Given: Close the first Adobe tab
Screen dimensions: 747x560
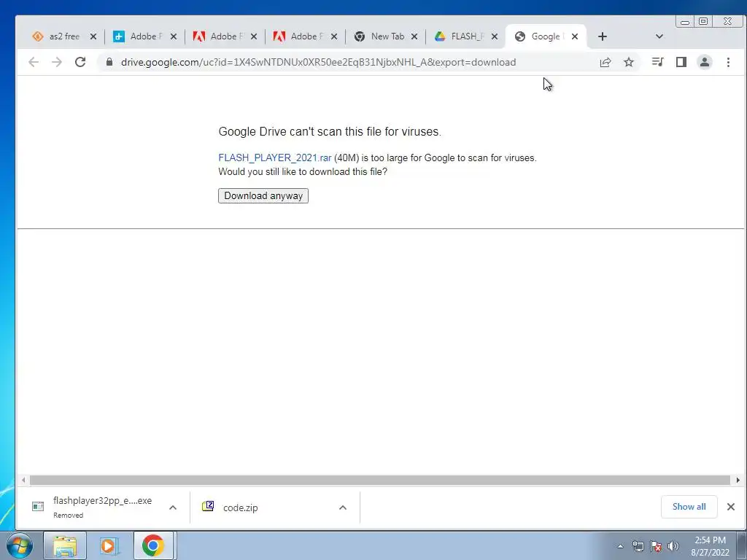Looking at the screenshot, I should [x=174, y=36].
